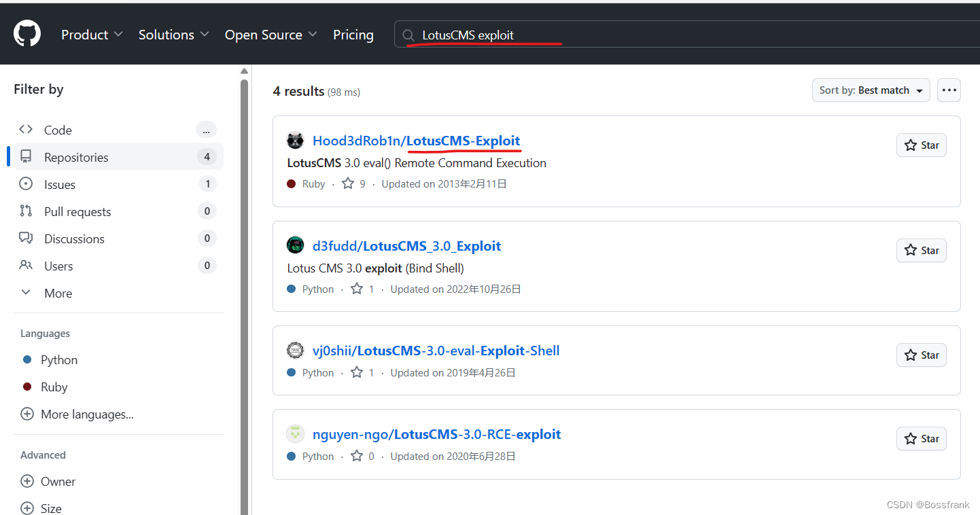Click the plus icon beside Owner
The image size is (980, 515).
[x=27, y=481]
